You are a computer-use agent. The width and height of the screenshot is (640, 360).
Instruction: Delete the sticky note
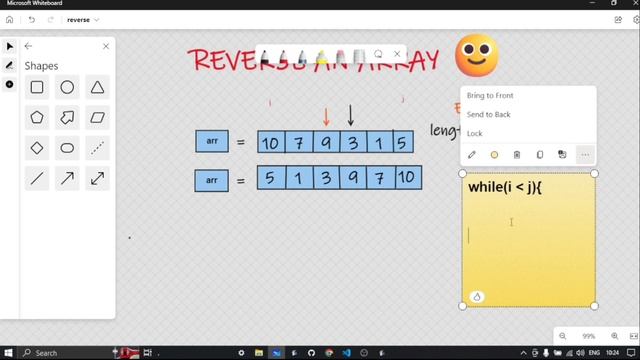coord(517,155)
